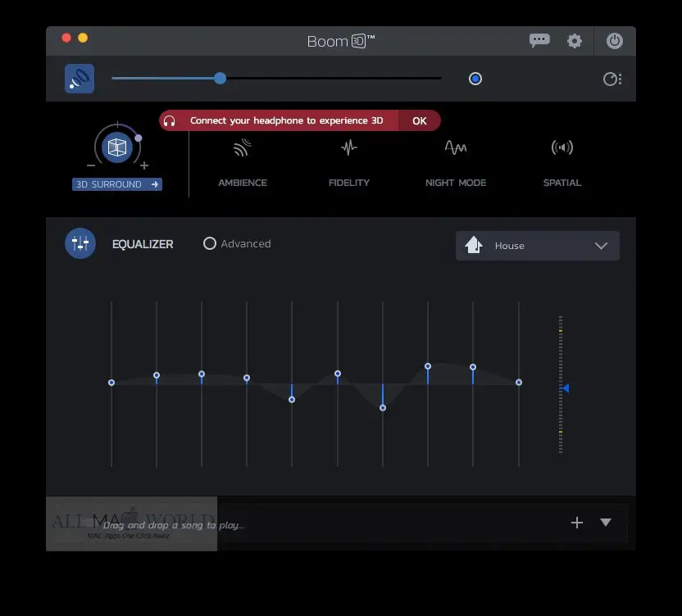The height and width of the screenshot is (616, 682).
Task: Expand the preset list chevron
Action: 601,246
